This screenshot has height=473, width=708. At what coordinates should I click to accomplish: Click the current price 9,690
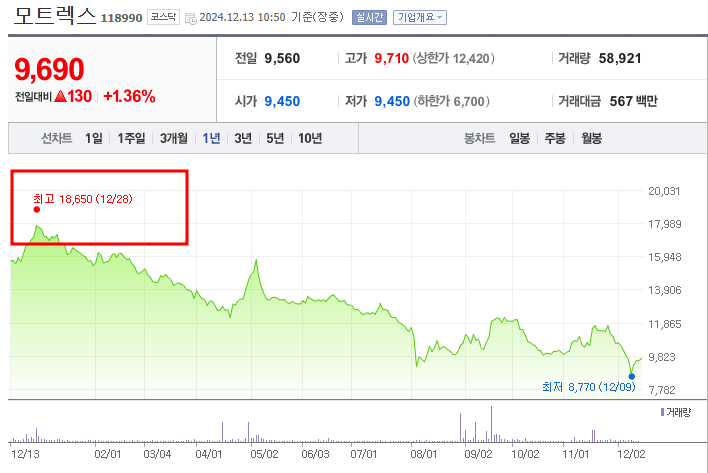[x=49, y=69]
